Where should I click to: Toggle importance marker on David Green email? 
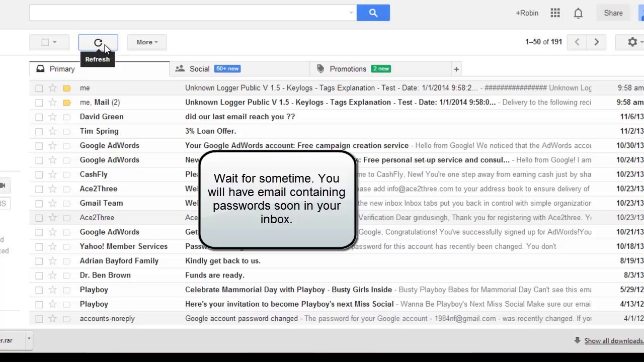point(67,117)
